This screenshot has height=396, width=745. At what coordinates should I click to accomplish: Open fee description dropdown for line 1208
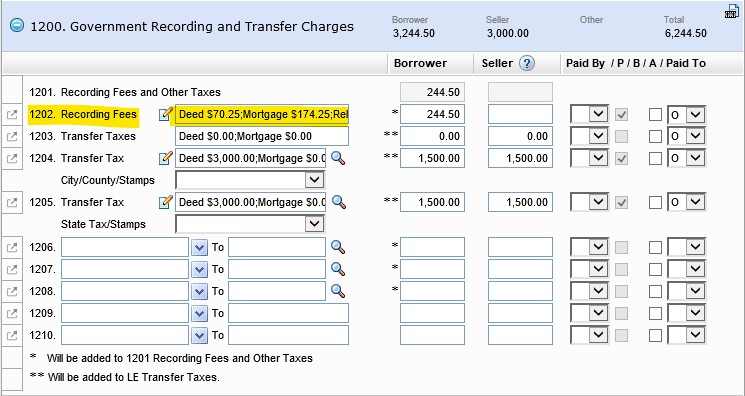tap(200, 291)
